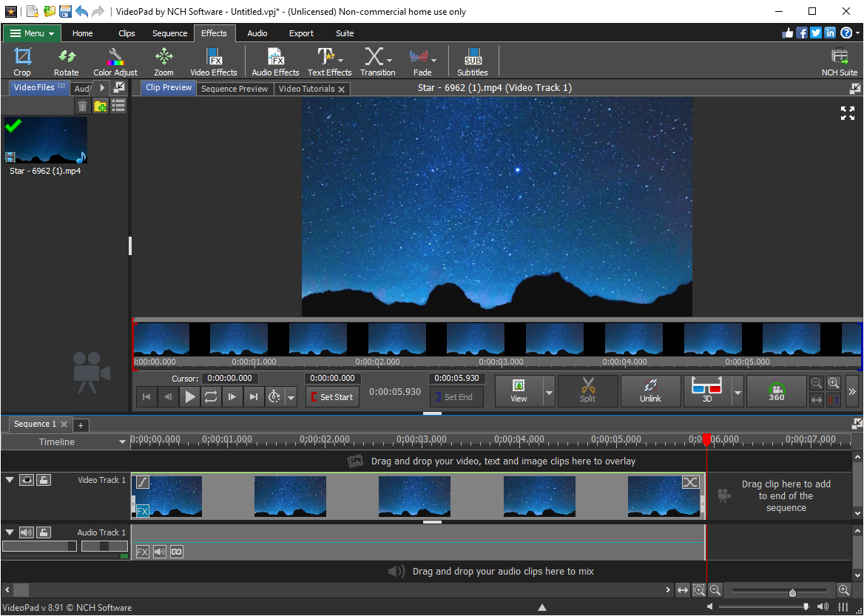Viewport: 864px width, 616px height.
Task: Click the audio clip link icon
Action: coord(176,552)
